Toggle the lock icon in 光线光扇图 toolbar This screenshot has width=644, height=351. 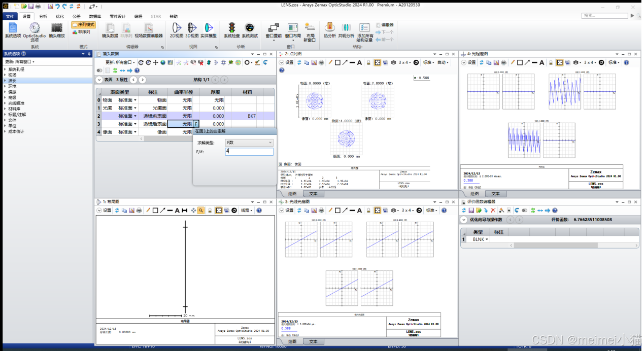click(x=368, y=210)
